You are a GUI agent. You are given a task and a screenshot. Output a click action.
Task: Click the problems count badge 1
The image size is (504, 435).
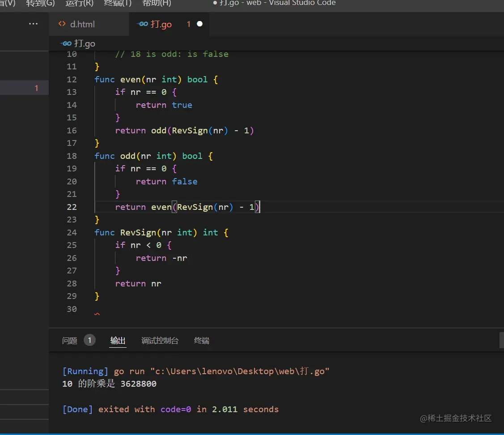coord(90,340)
